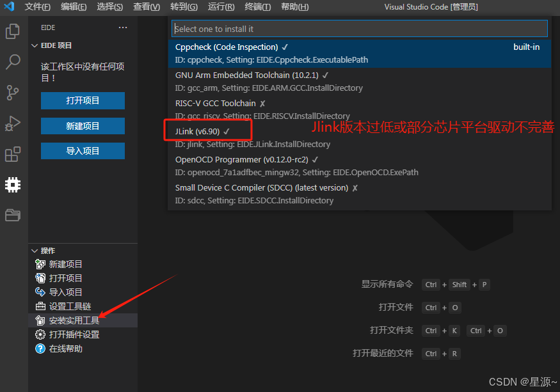Open the Explorer view in activity bar
The height and width of the screenshot is (392, 560).
(x=13, y=31)
